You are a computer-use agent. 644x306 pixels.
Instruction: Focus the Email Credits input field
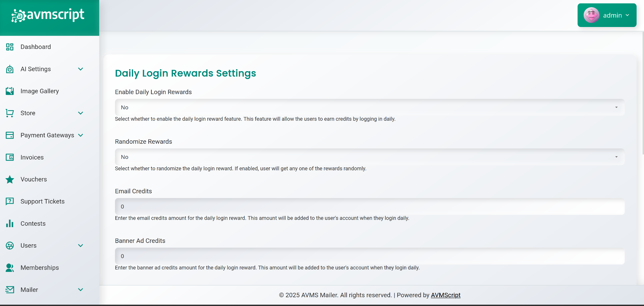click(370, 206)
